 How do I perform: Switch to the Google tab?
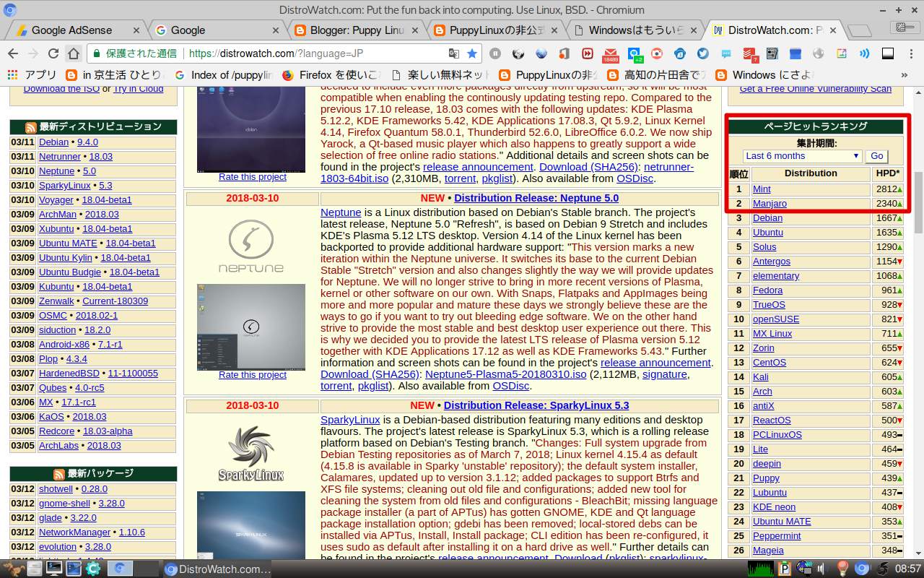coord(217,30)
